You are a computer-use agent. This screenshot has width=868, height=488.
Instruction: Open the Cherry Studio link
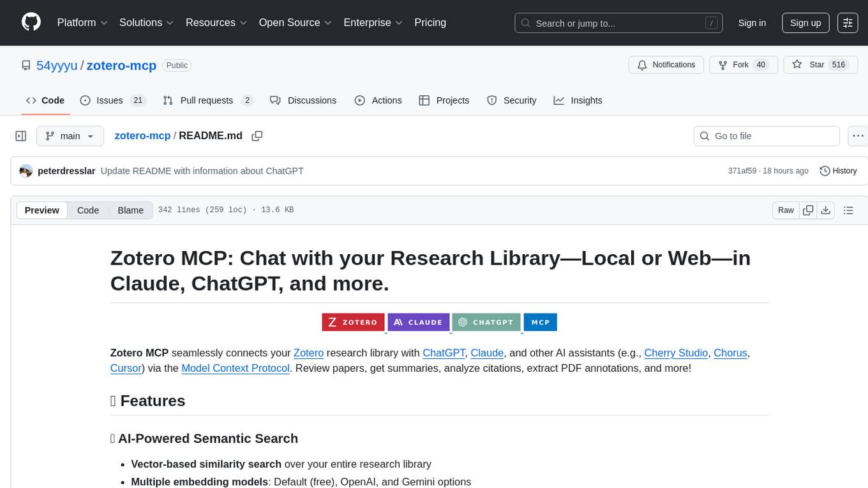point(676,353)
